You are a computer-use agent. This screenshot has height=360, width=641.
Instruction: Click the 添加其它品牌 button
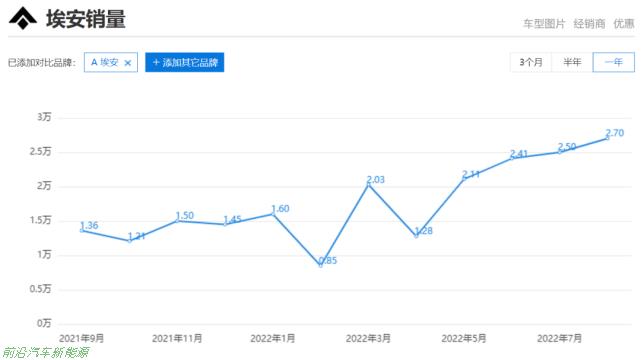coord(185,63)
